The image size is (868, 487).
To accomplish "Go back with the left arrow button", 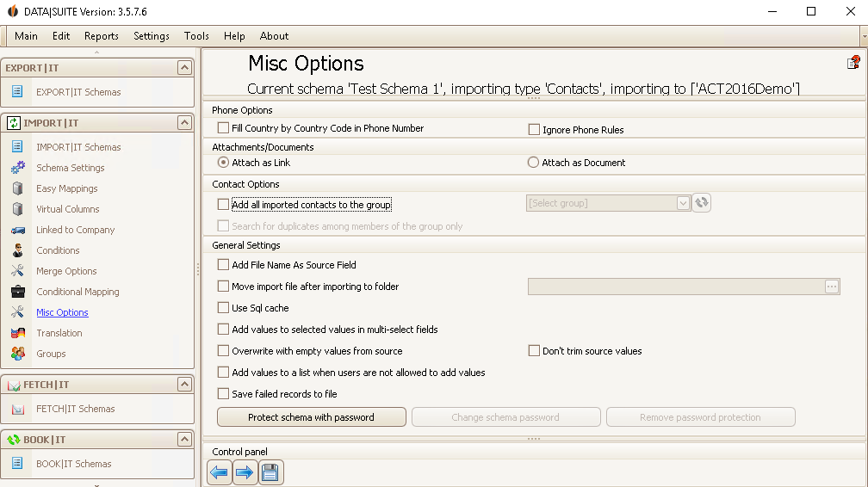I will pyautogui.click(x=220, y=472).
